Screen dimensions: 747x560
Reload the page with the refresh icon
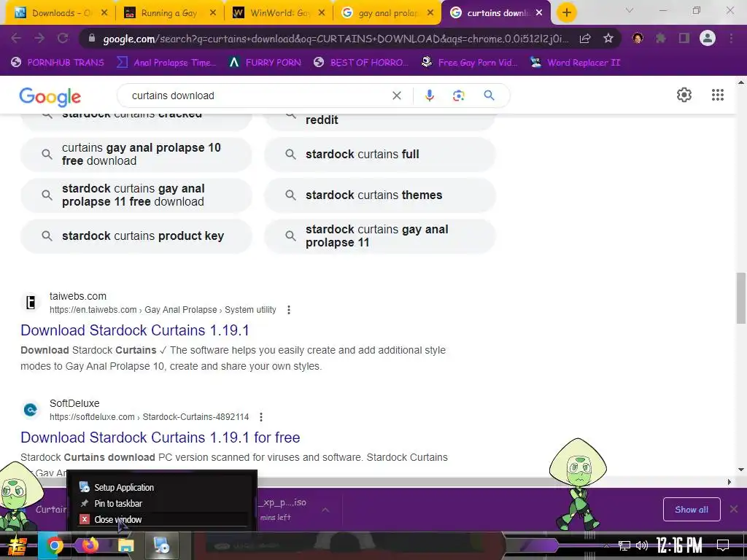tap(63, 38)
